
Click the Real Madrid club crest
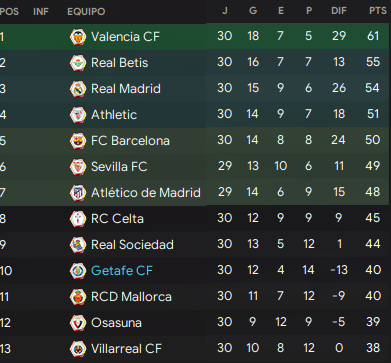[x=78, y=89]
